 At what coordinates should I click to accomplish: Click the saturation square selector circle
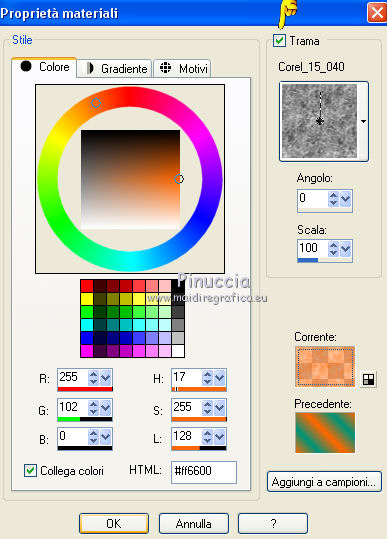pos(179,179)
